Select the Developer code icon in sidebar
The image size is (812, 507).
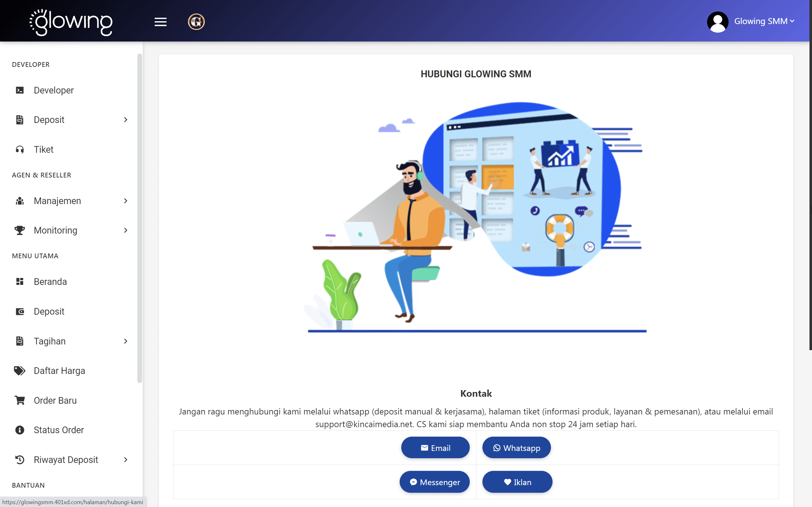pyautogui.click(x=19, y=90)
